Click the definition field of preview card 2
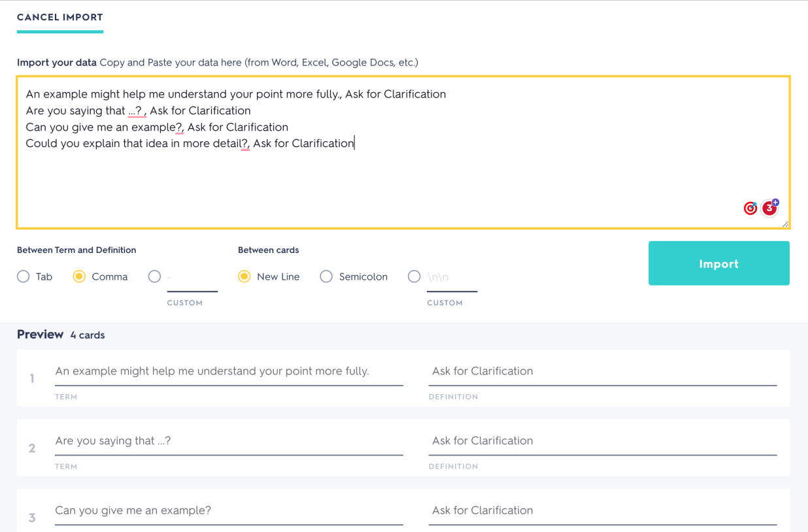The height and width of the screenshot is (532, 808). coord(602,441)
